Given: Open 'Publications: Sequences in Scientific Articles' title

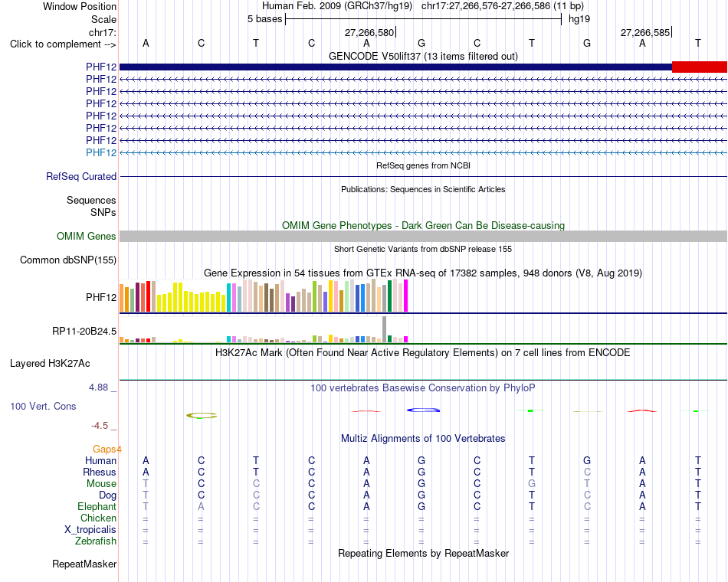Looking at the screenshot, I should point(423,189).
